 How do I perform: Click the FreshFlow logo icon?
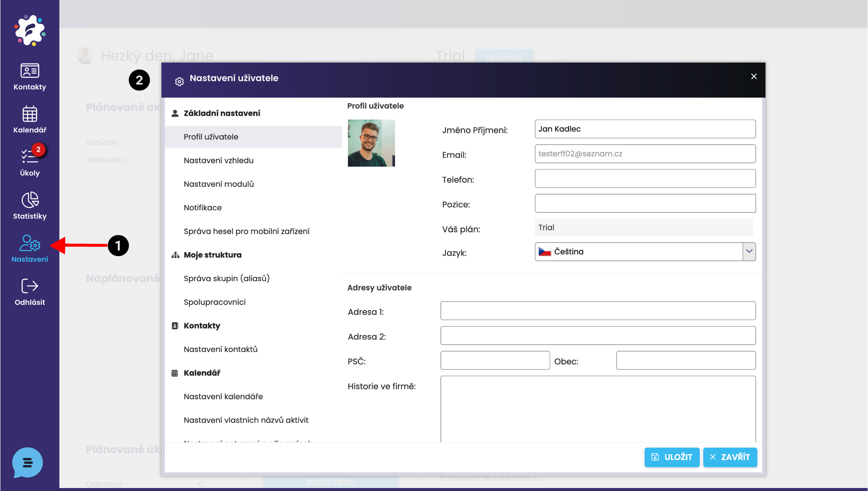coord(30,30)
